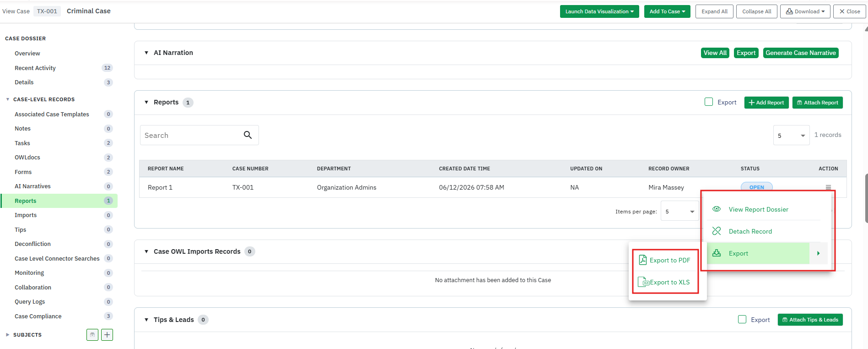This screenshot has height=349, width=868.
Task: Click the plus icon to add a subject
Action: coord(107,335)
